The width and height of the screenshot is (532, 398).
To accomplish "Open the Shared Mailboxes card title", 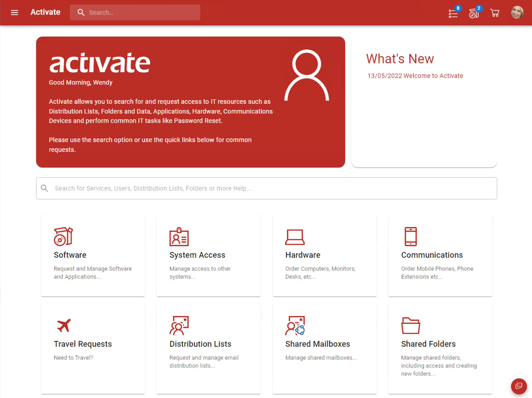I will pos(317,344).
